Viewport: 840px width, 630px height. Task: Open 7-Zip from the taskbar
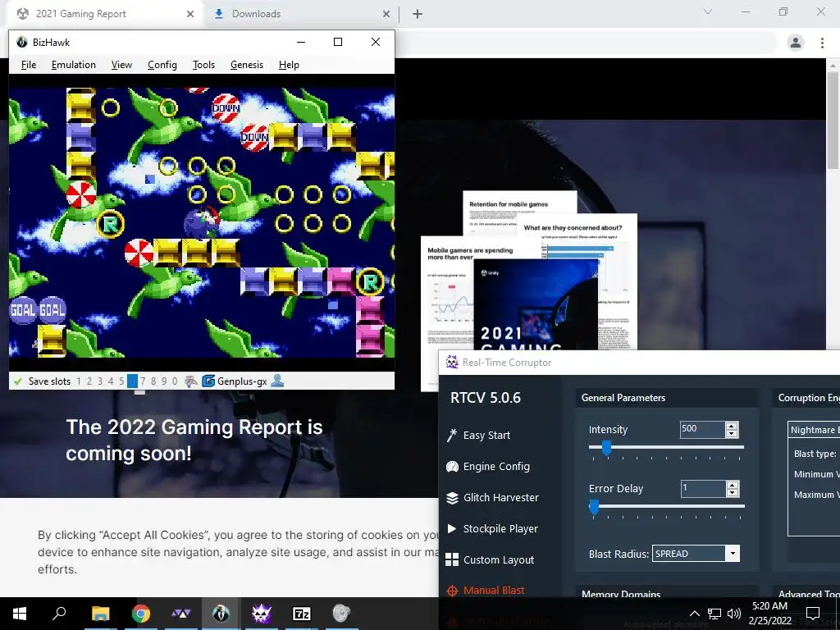302,614
